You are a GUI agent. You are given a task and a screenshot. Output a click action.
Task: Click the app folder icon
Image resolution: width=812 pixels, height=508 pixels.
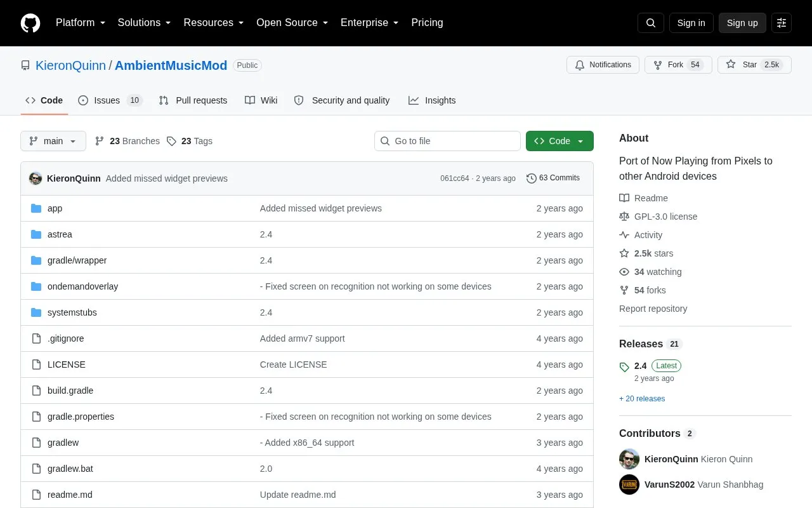pos(36,208)
